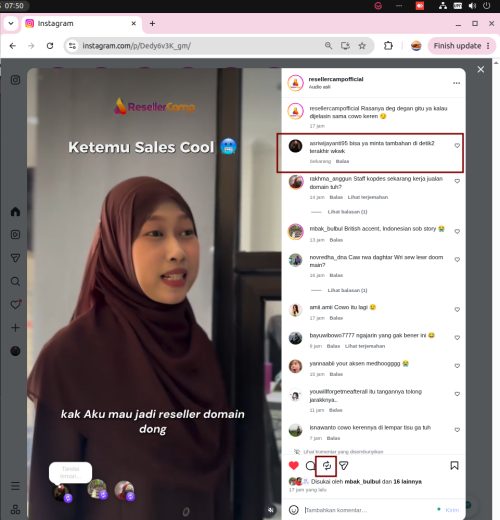Open the hamburger More menu in sidebar
Screen dimensions: 500x520
pos(15,486)
